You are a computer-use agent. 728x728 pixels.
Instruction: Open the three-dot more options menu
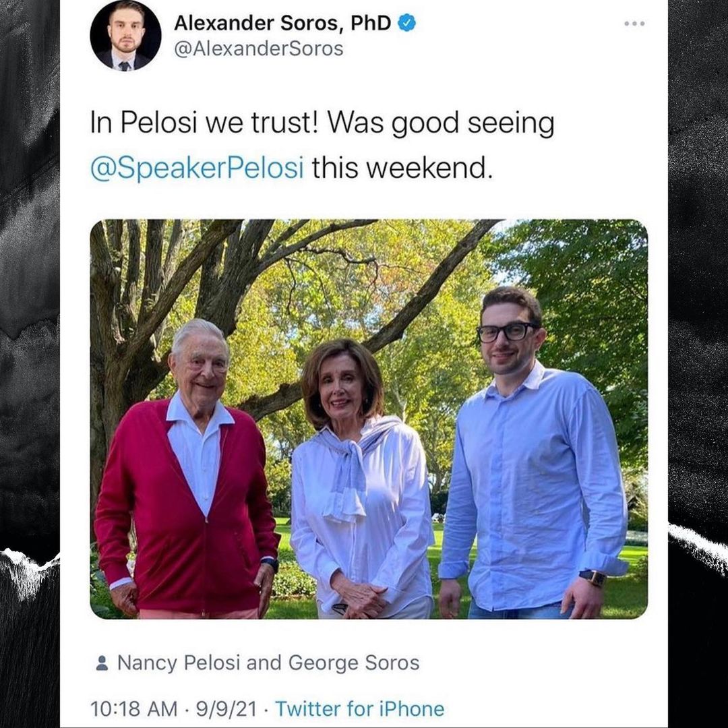click(x=634, y=23)
